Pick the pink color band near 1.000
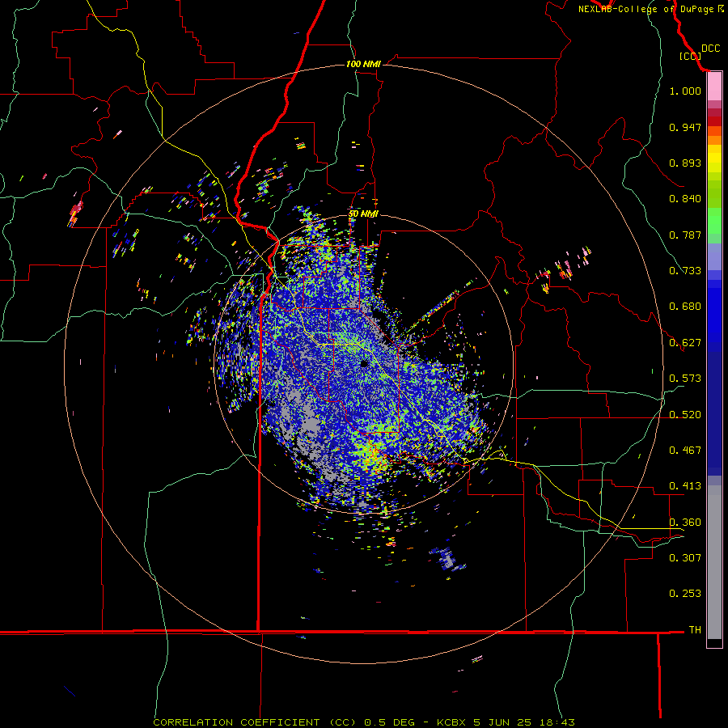This screenshot has height=728, width=728. [714, 87]
